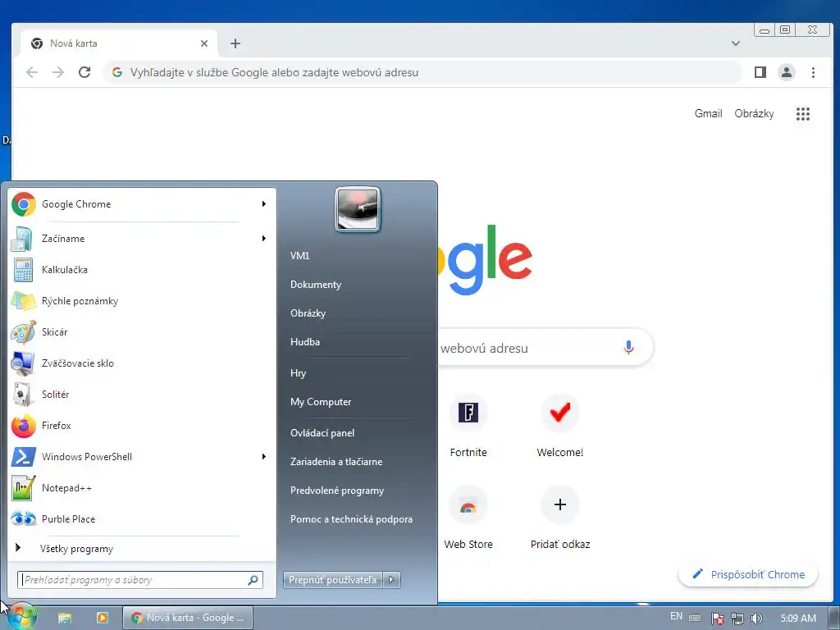Viewport: 840px width, 630px height.
Task: Click voice search microphone icon
Action: (x=629, y=348)
